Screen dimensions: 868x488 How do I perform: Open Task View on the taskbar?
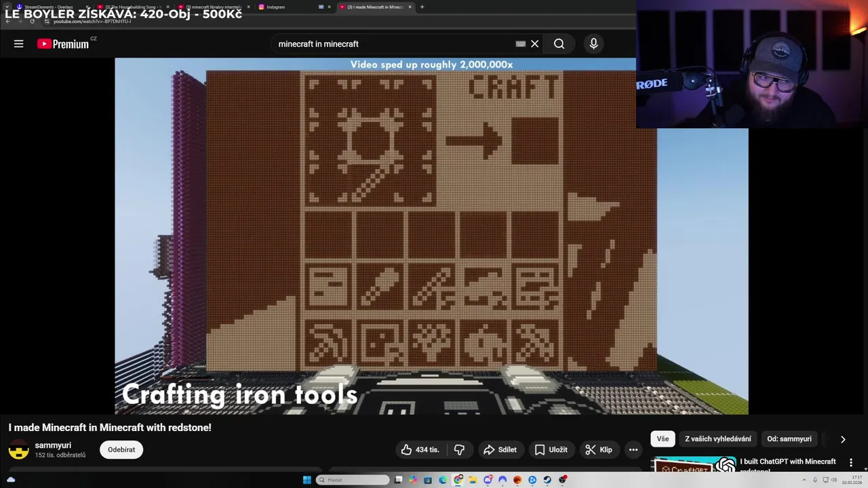click(399, 480)
